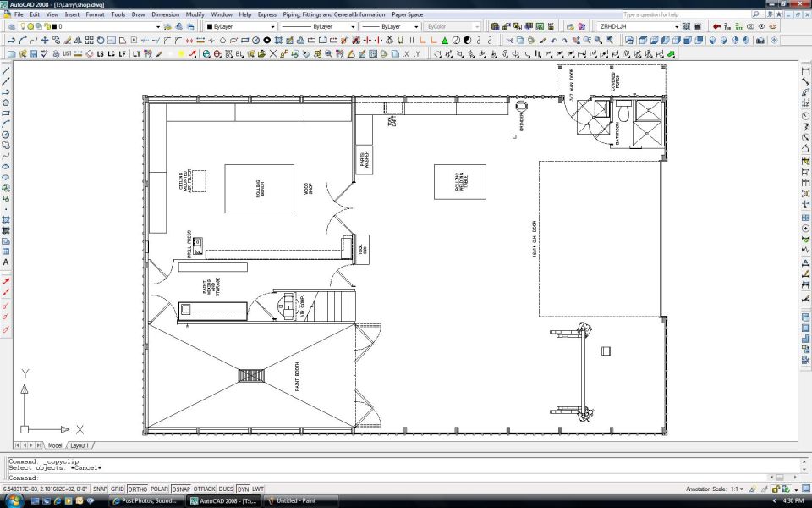Click the black layer color swatch
The image size is (812, 508).
pyautogui.click(x=54, y=26)
